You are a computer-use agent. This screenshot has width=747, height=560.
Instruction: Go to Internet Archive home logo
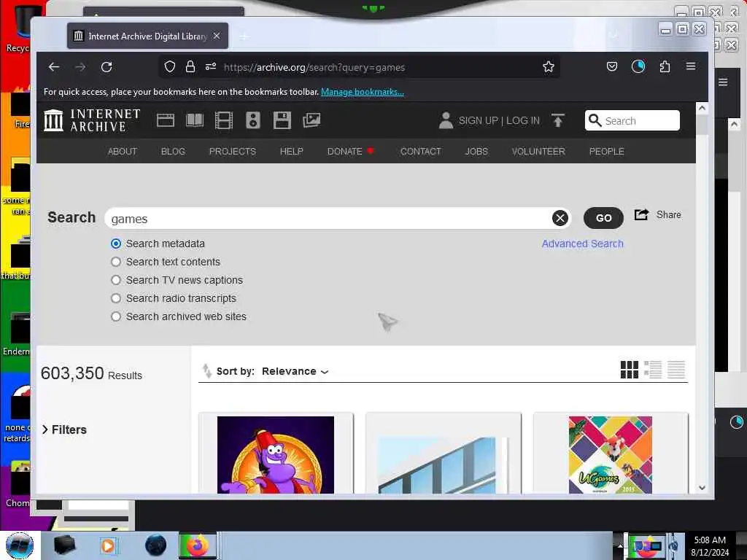92,120
